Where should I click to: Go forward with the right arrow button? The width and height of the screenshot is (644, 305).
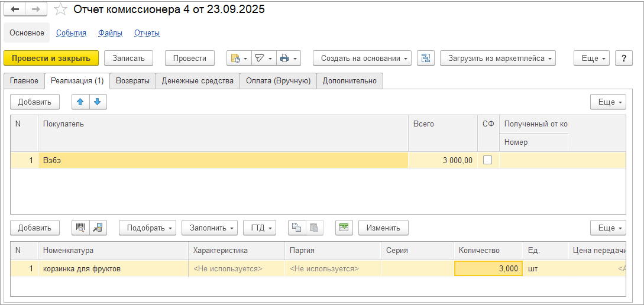pos(36,9)
